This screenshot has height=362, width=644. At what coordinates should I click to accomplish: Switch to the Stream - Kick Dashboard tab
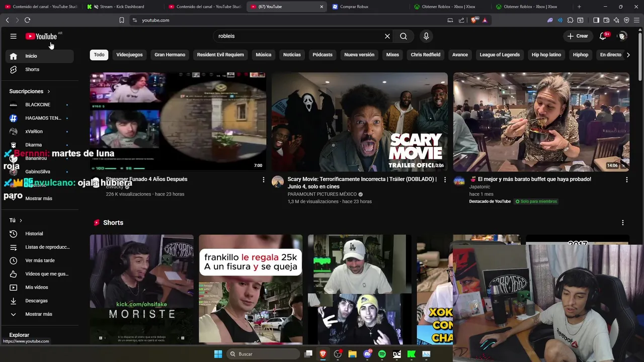[x=121, y=7]
